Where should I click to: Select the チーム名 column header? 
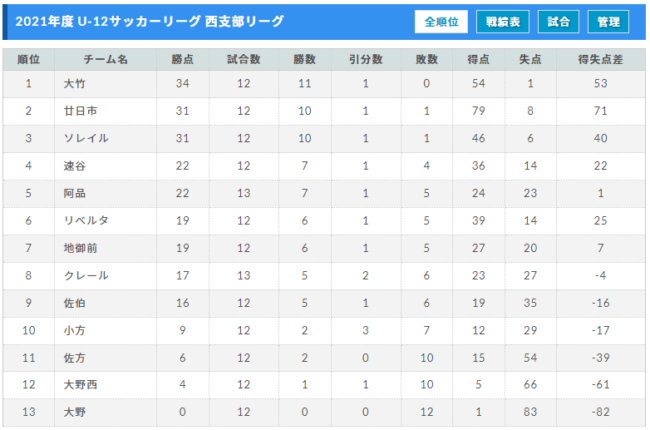[x=105, y=59]
